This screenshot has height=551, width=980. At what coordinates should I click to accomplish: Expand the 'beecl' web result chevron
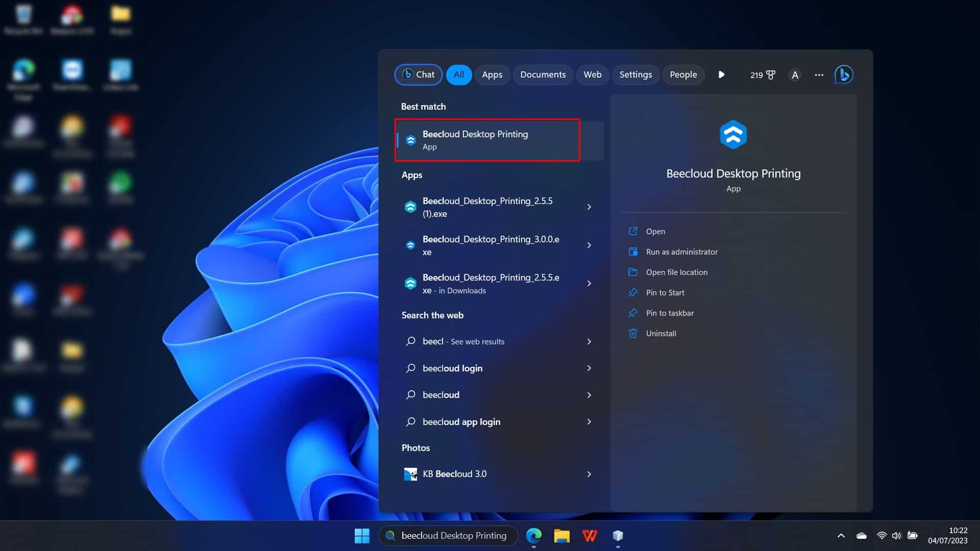click(x=589, y=341)
